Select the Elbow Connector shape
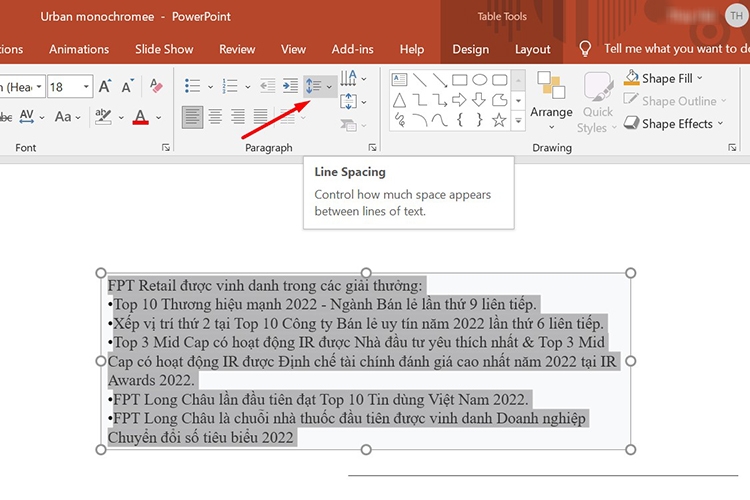This screenshot has width=750, height=500. (419, 100)
